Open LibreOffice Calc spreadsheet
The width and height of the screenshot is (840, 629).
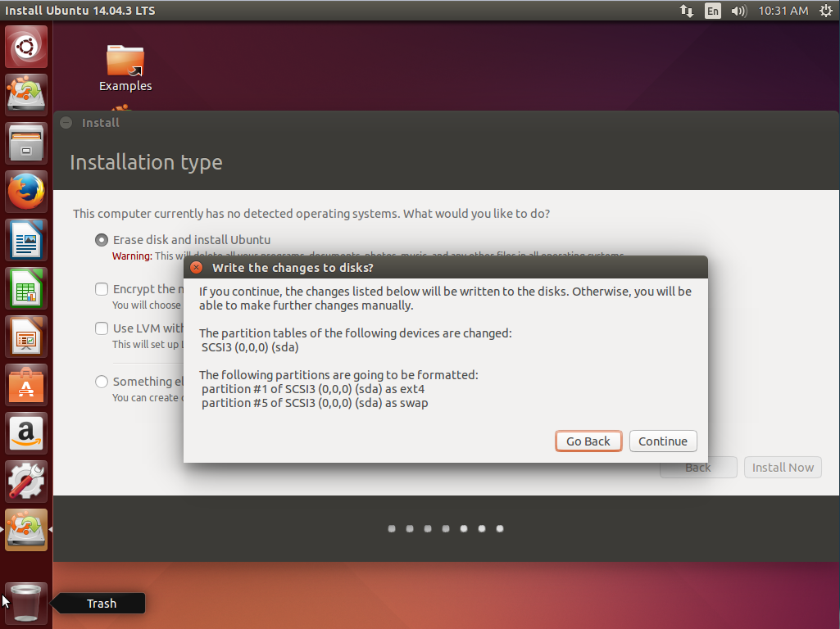tap(25, 288)
